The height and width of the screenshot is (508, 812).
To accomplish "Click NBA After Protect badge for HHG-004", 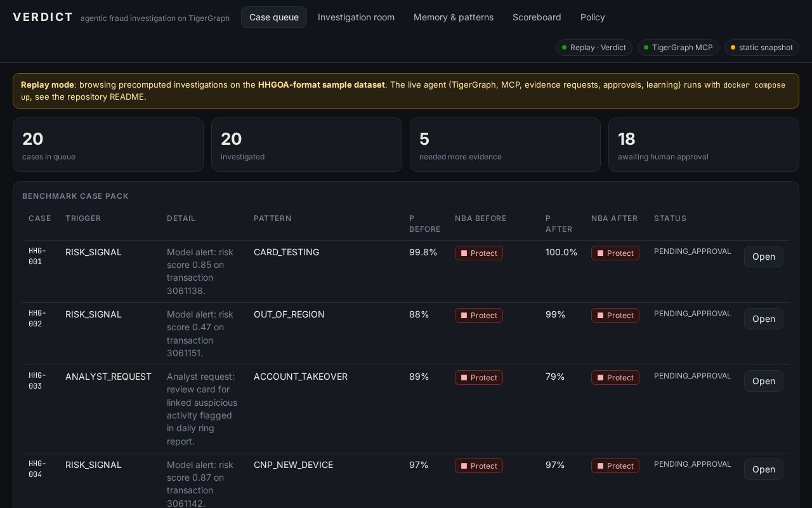I will (615, 466).
